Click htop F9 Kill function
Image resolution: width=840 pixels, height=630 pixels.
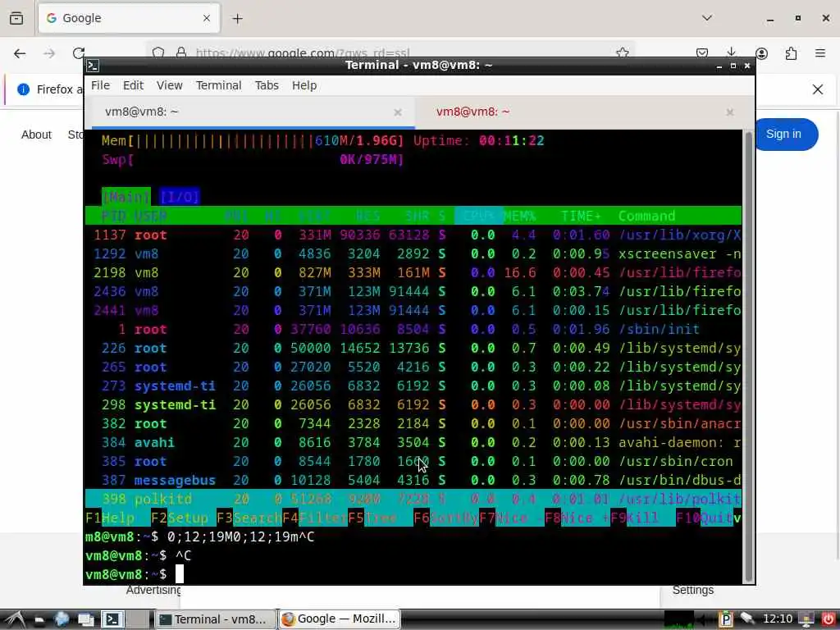(643, 518)
